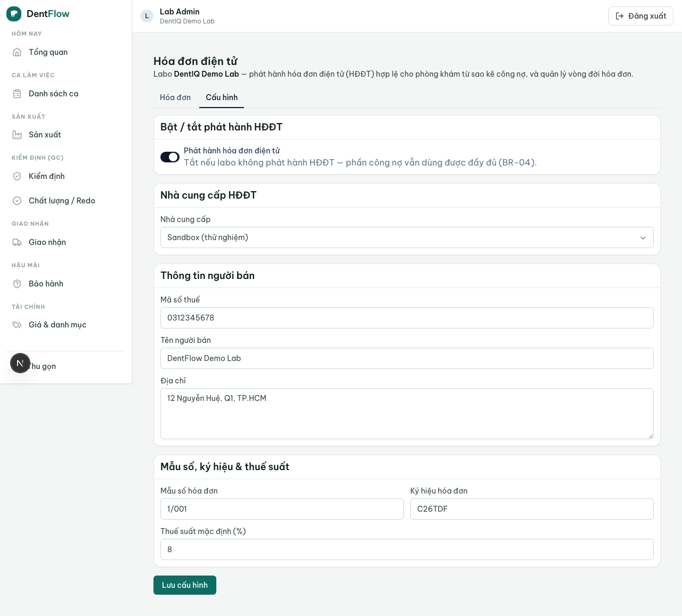Viewport: 682px width, 616px height.
Task: Click the DentFlow brand name link
Action: pos(48,14)
